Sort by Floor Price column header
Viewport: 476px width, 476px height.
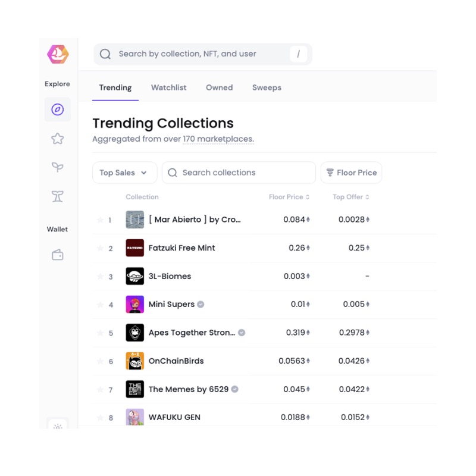click(289, 197)
